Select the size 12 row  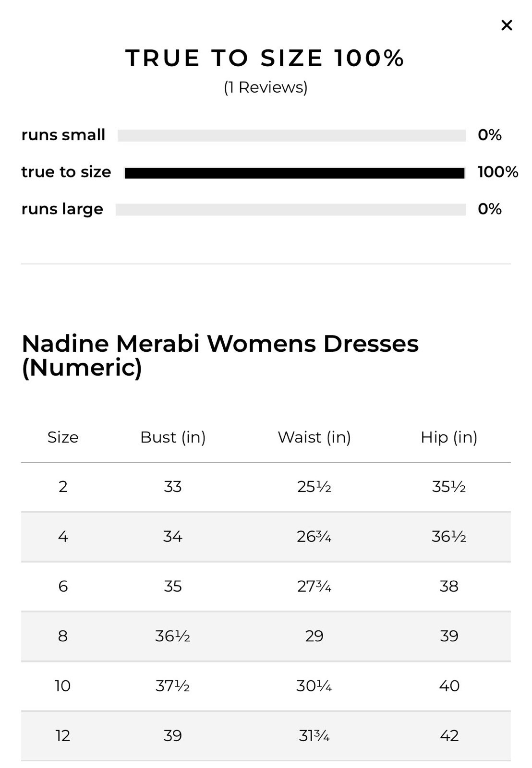click(x=266, y=736)
